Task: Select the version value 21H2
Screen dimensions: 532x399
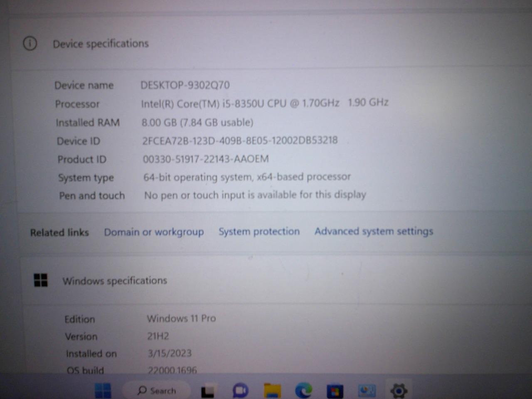Action: (158, 336)
